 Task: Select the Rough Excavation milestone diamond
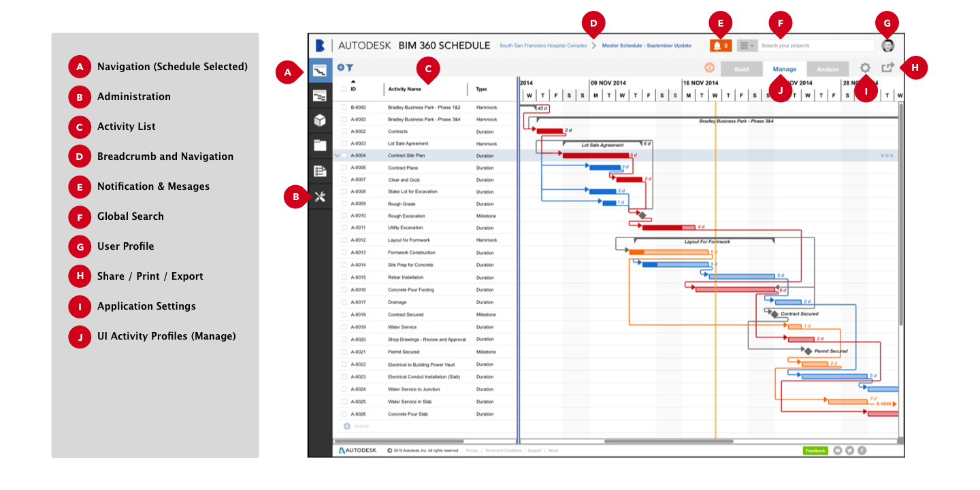click(x=642, y=215)
